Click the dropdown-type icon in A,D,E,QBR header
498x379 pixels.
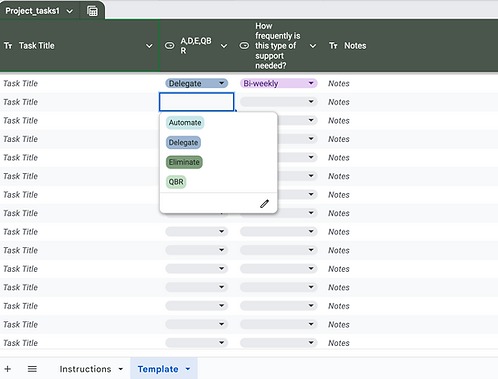click(170, 46)
